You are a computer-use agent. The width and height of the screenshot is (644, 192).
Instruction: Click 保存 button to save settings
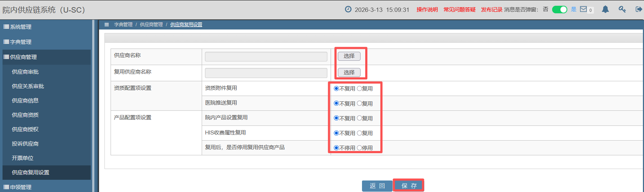pyautogui.click(x=409, y=186)
